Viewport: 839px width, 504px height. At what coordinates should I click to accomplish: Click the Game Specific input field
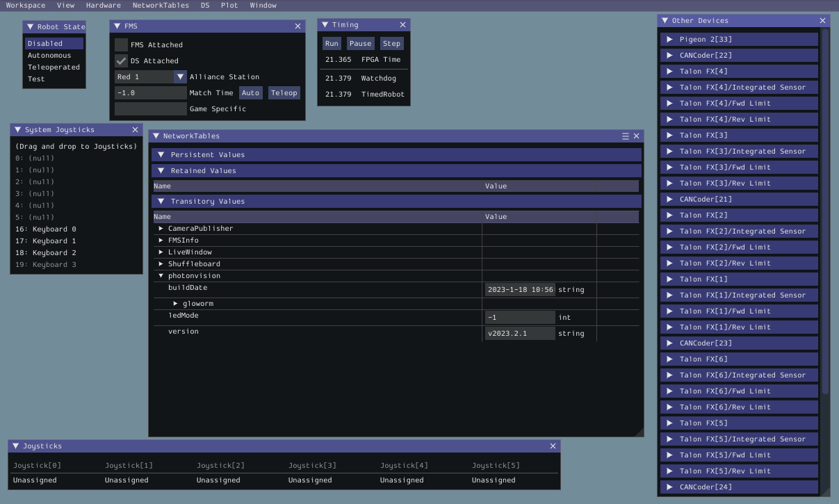150,108
